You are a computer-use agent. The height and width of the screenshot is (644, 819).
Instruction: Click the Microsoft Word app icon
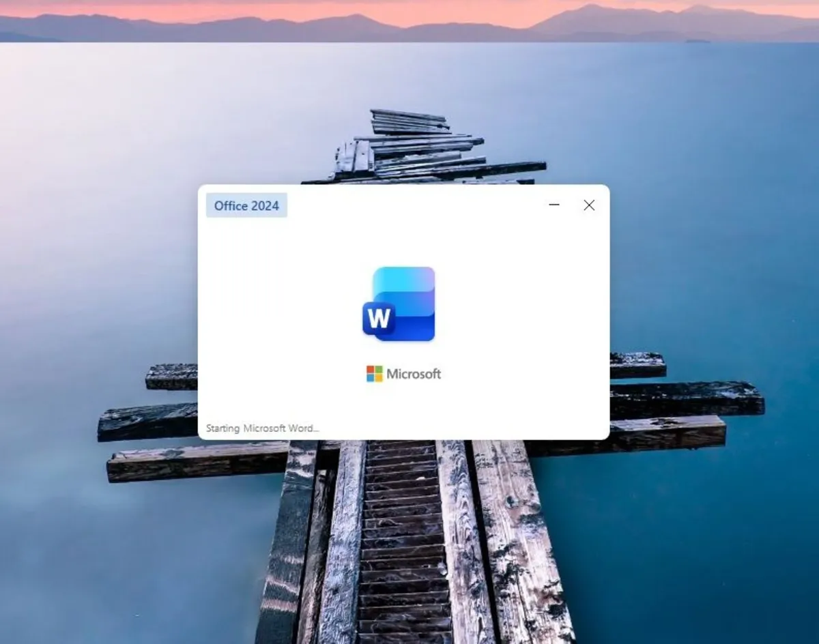[401, 304]
